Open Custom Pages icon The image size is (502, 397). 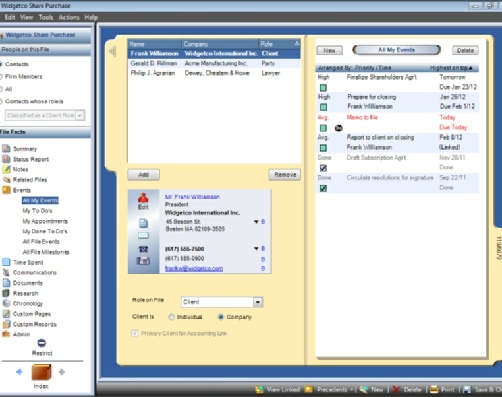tap(6, 314)
